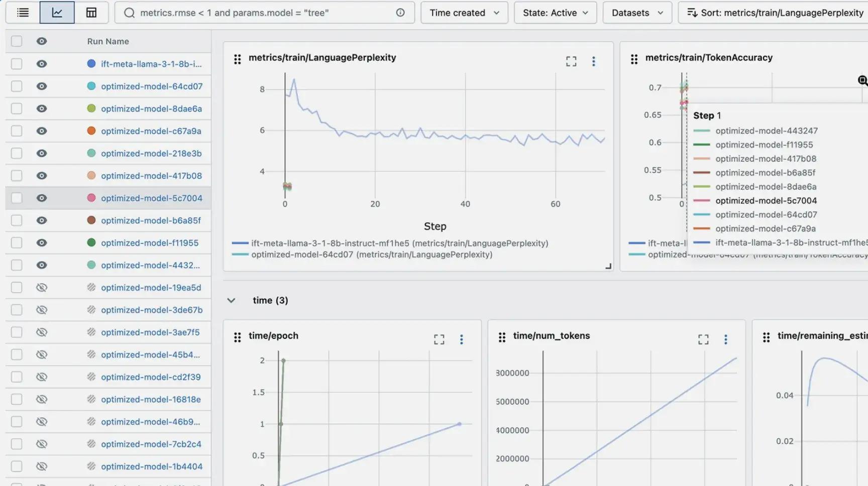
Task: Show hidden run optimized-model-19ea5d
Action: [x=42, y=287]
